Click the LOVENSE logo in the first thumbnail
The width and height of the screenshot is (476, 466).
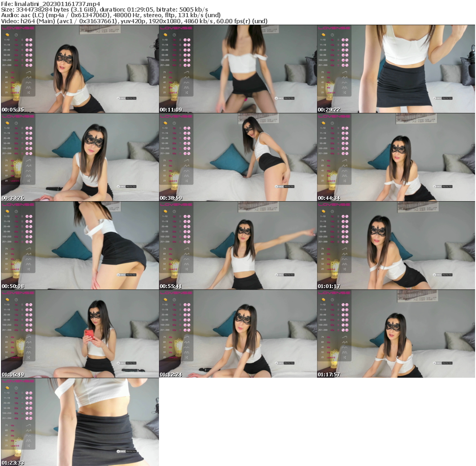(x=18, y=28)
